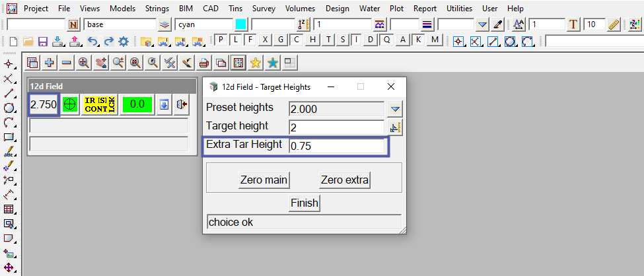Click the yellow IR CONT status icon
The image size is (644, 276).
100,104
